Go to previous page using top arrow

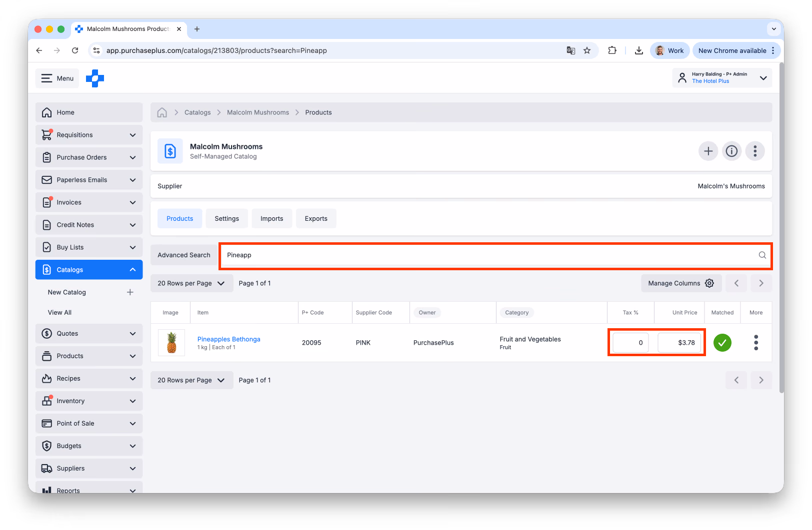pyautogui.click(x=736, y=283)
